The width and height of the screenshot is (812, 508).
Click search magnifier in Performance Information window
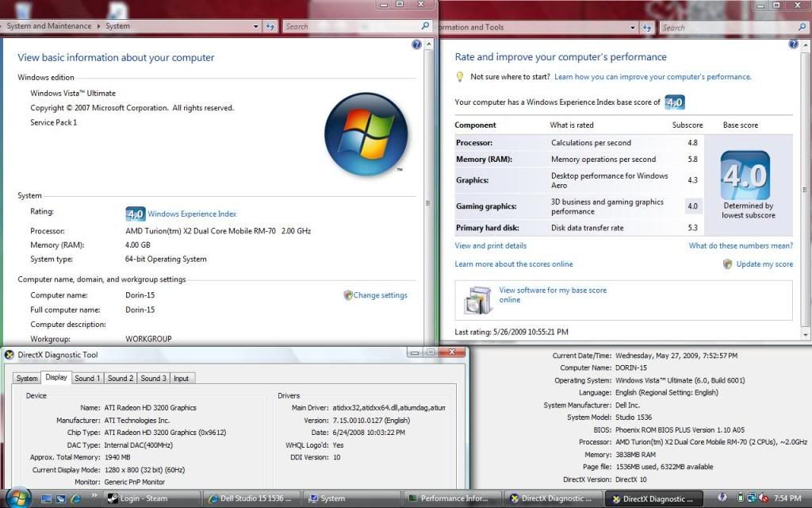[802, 27]
